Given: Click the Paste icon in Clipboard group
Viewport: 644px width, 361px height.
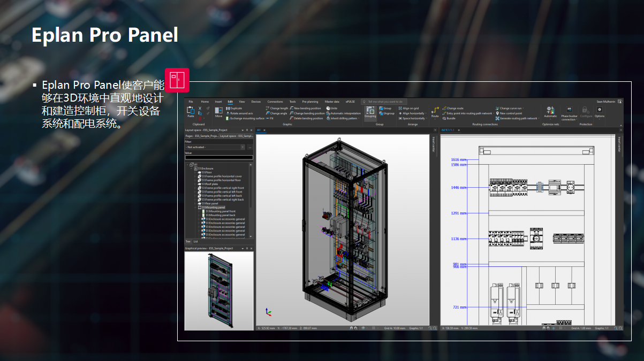Looking at the screenshot, I should 191,111.
